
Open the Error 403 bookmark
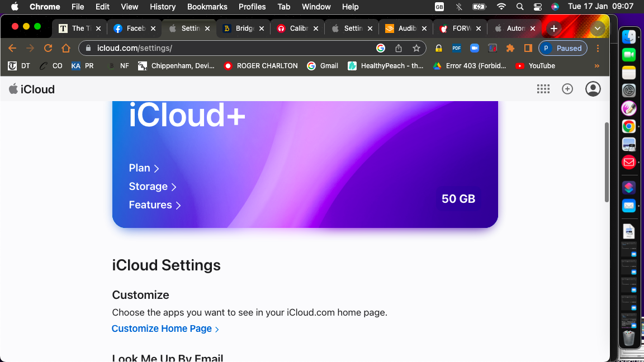(470, 66)
